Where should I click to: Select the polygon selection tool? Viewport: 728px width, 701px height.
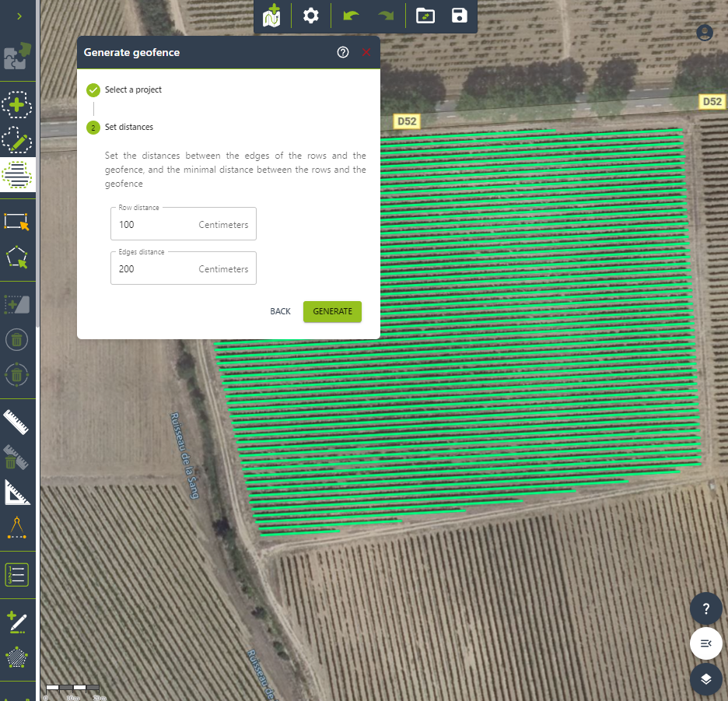17,258
